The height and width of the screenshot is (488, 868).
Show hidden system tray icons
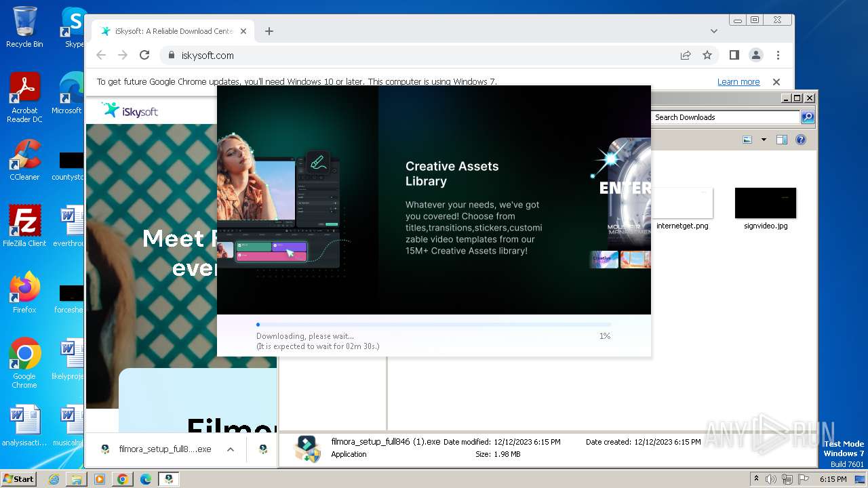point(756,479)
